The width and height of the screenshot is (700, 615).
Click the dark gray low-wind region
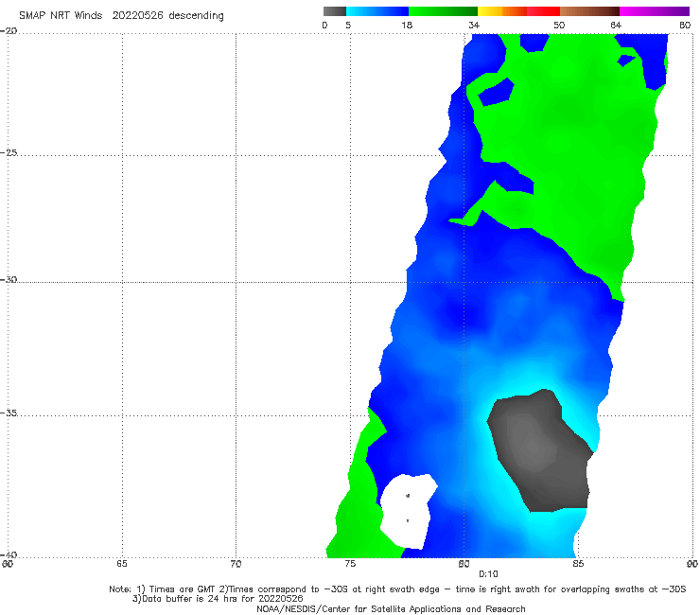click(x=540, y=451)
